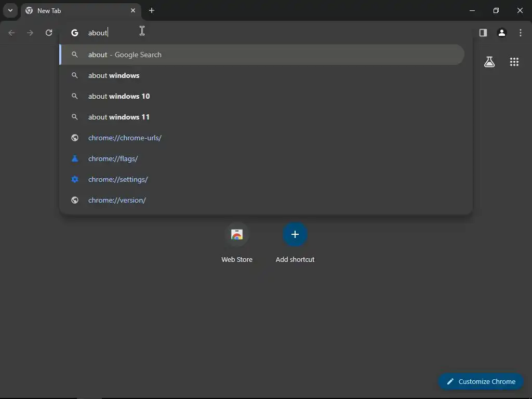The width and height of the screenshot is (532, 399).
Task: Open the Chrome three-dot menu
Action: 521,33
